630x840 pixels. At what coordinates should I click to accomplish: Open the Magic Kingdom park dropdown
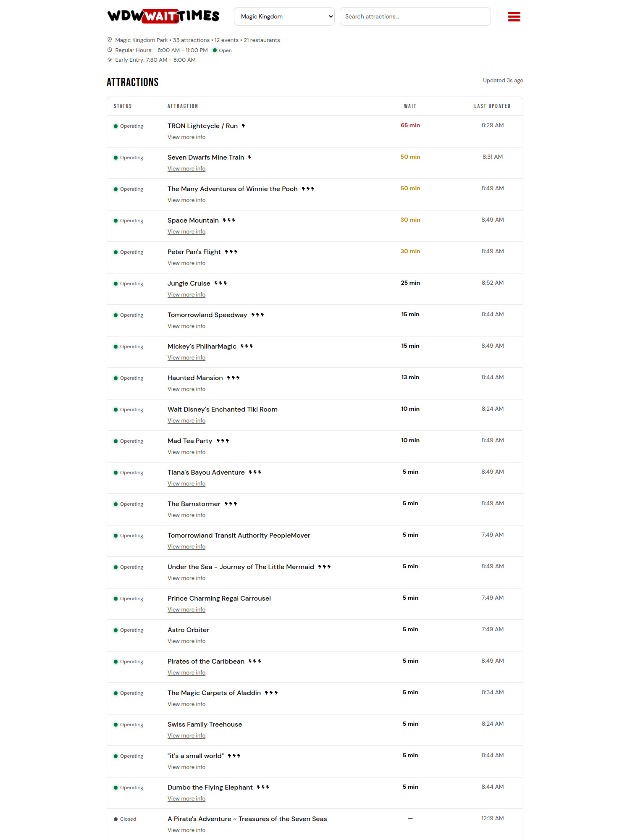tap(284, 16)
